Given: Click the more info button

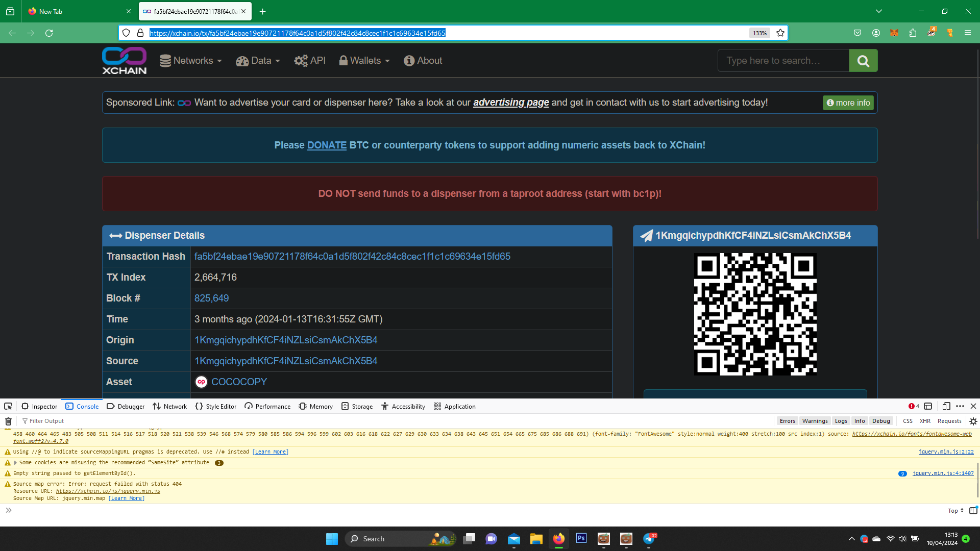Looking at the screenshot, I should [848, 103].
